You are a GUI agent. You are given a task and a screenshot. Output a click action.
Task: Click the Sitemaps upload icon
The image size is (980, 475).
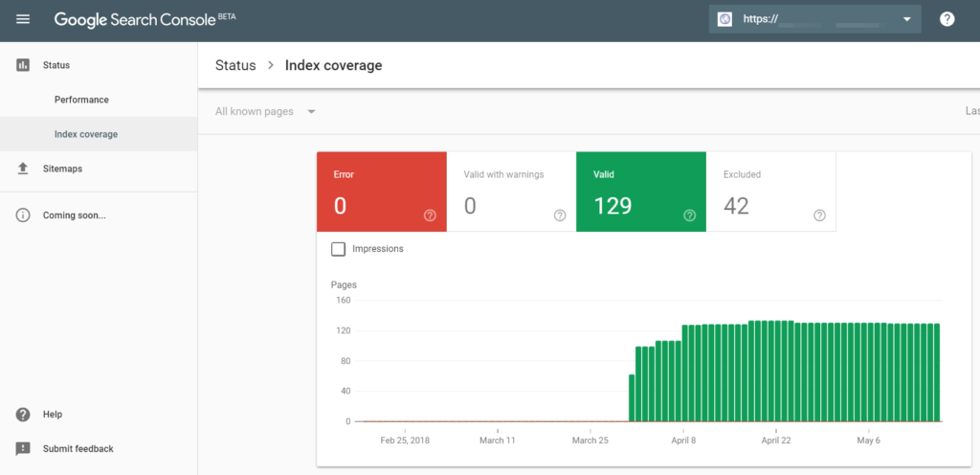point(23,169)
